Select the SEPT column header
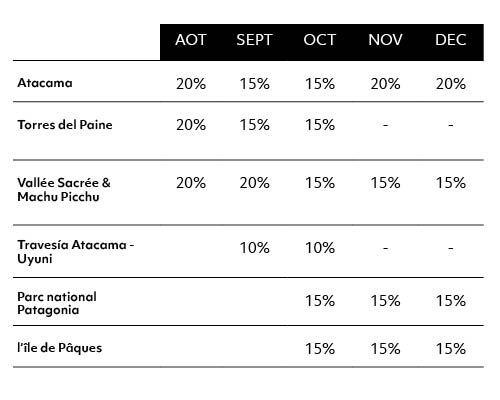Image resolution: width=500 pixels, height=400 pixels. point(254,40)
